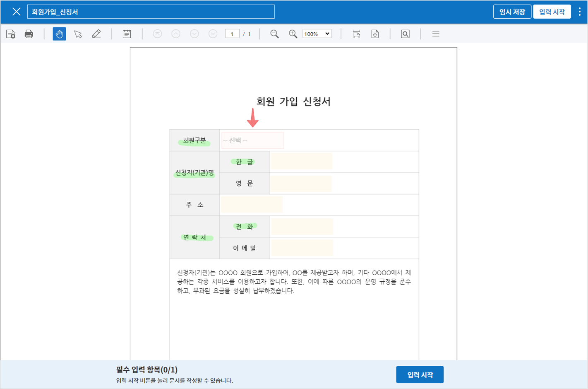Open the notepad memo tool
This screenshot has height=389, width=588.
(127, 34)
